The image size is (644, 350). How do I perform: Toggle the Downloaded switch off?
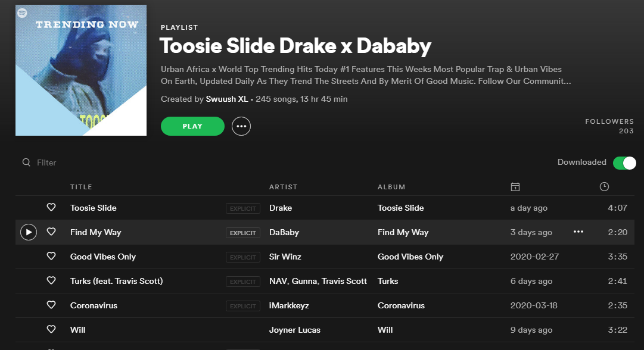click(x=624, y=162)
